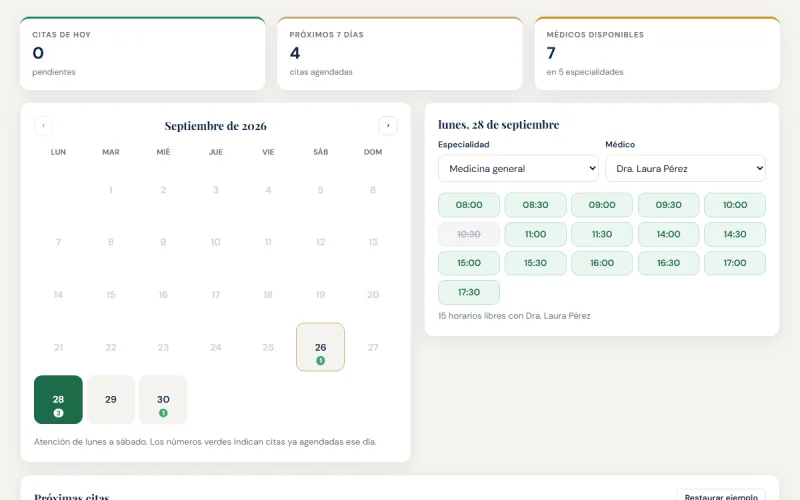
Task: Go to previous month in calendar
Action: coord(43,126)
